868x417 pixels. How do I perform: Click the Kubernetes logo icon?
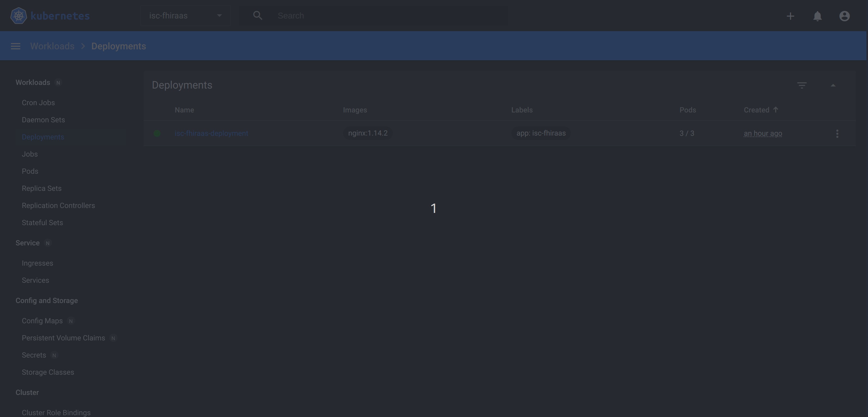click(x=18, y=16)
